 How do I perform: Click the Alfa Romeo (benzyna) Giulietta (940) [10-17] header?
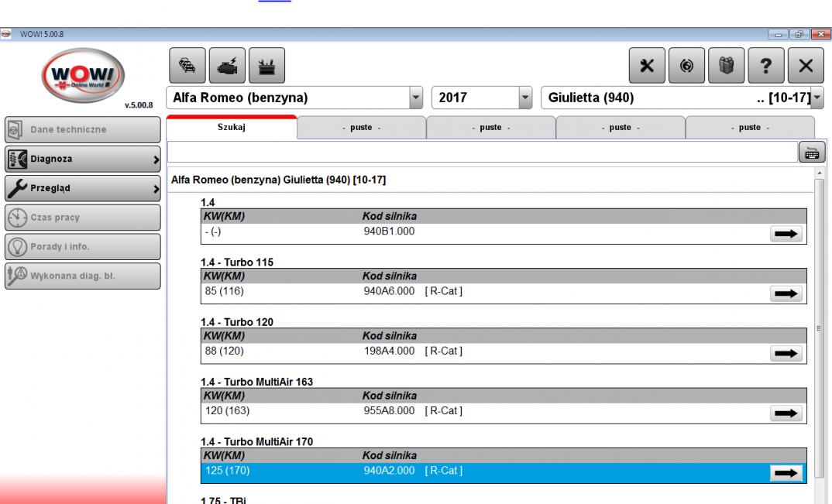click(279, 180)
